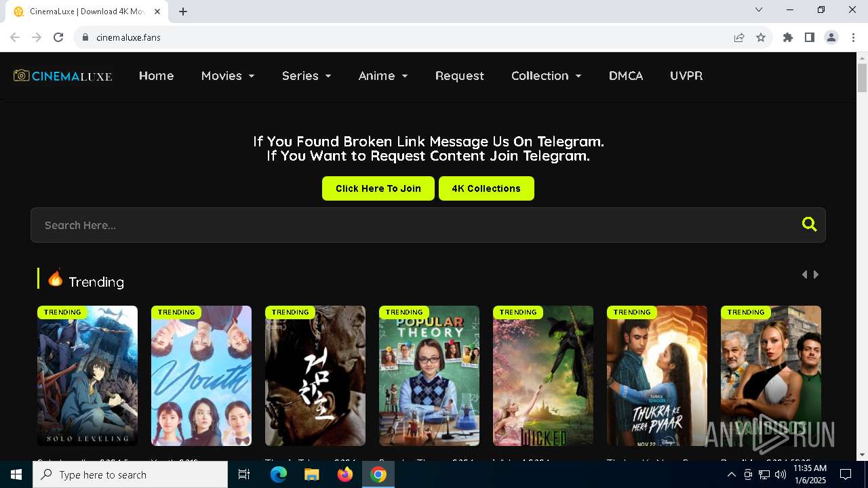
Task: Open the UVPR page
Action: (x=686, y=75)
